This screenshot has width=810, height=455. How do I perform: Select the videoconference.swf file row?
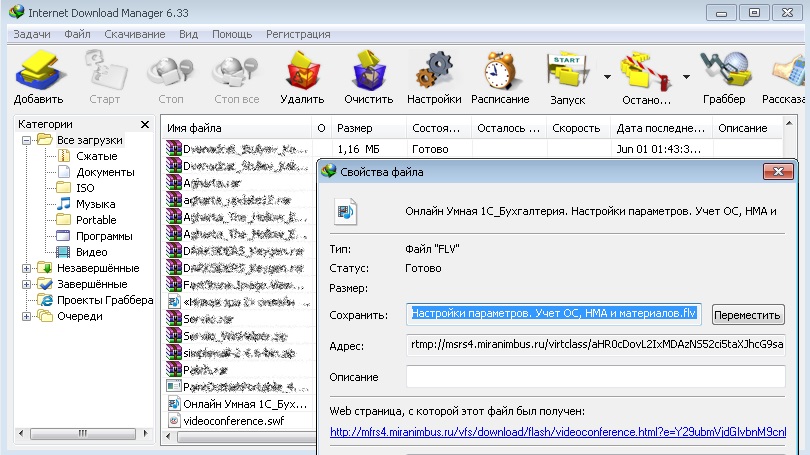click(x=233, y=421)
